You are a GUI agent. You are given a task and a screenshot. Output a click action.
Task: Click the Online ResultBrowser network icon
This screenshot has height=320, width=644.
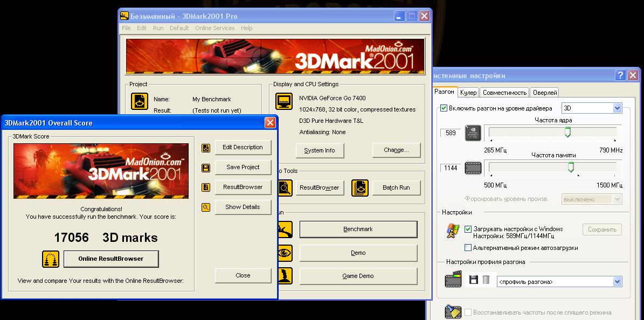[x=51, y=259]
